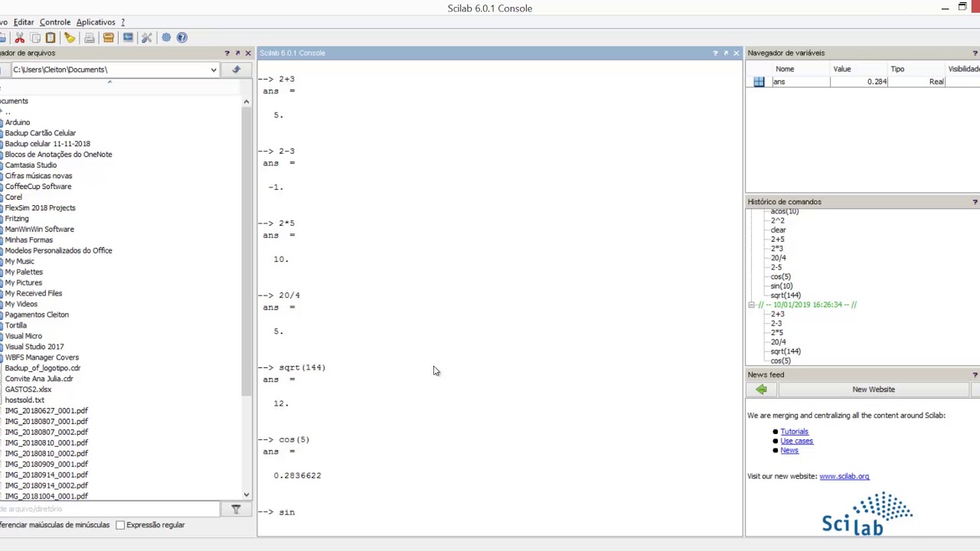Click the file filter funnel icon
Screen dimensions: 980x551
tap(236, 509)
